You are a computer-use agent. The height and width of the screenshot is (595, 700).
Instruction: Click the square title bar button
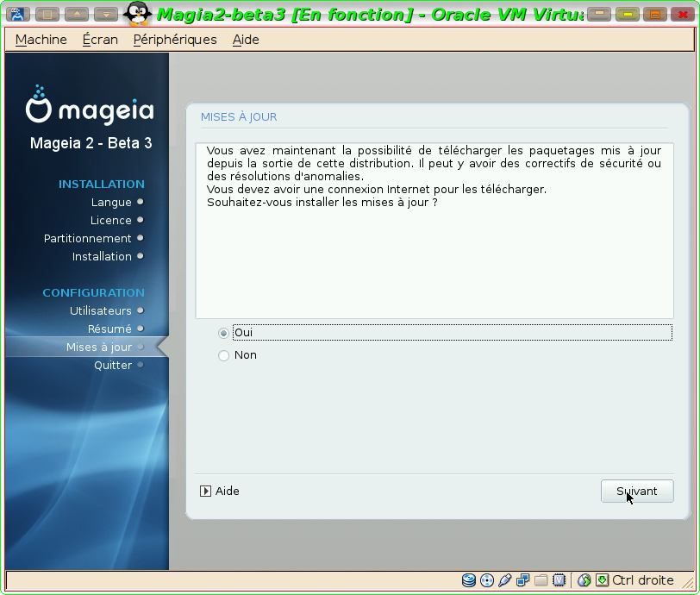(47, 15)
